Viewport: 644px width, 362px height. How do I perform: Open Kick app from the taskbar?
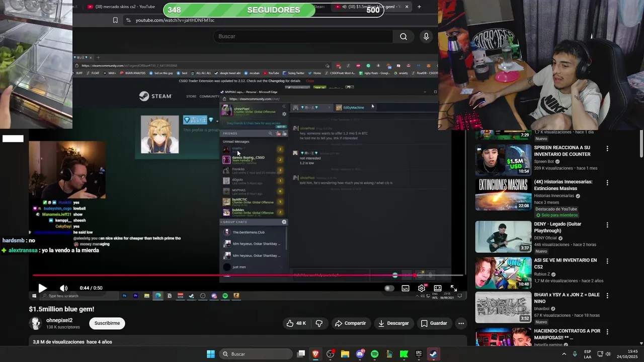(x=404, y=354)
